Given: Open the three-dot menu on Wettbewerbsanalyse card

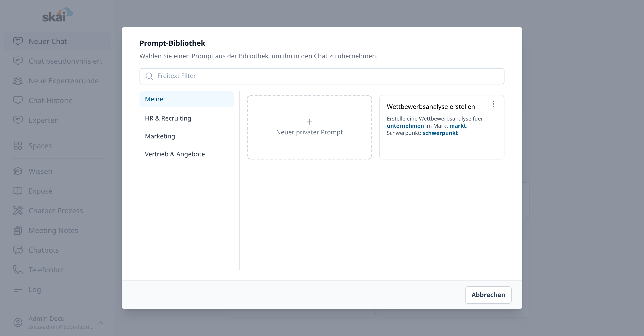Looking at the screenshot, I should coord(494,104).
